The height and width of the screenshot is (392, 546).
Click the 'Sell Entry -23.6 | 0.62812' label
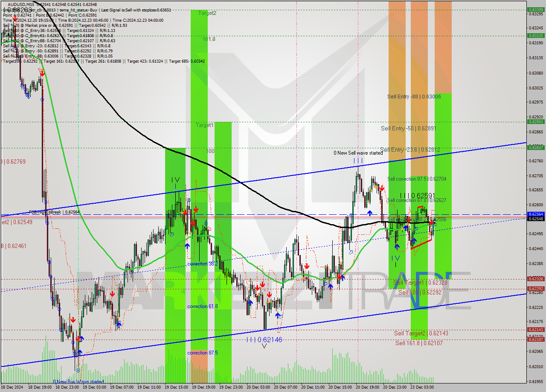(410, 150)
